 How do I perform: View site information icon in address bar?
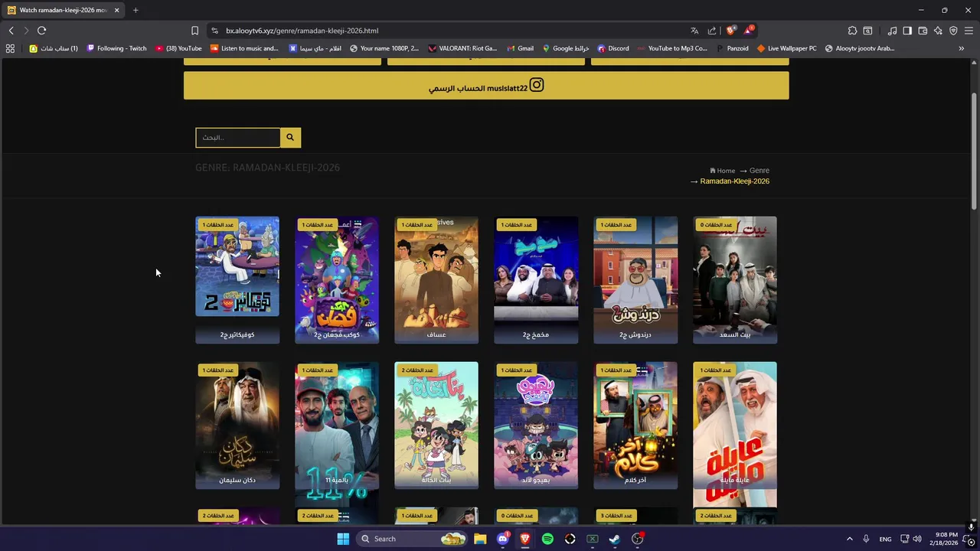click(215, 31)
